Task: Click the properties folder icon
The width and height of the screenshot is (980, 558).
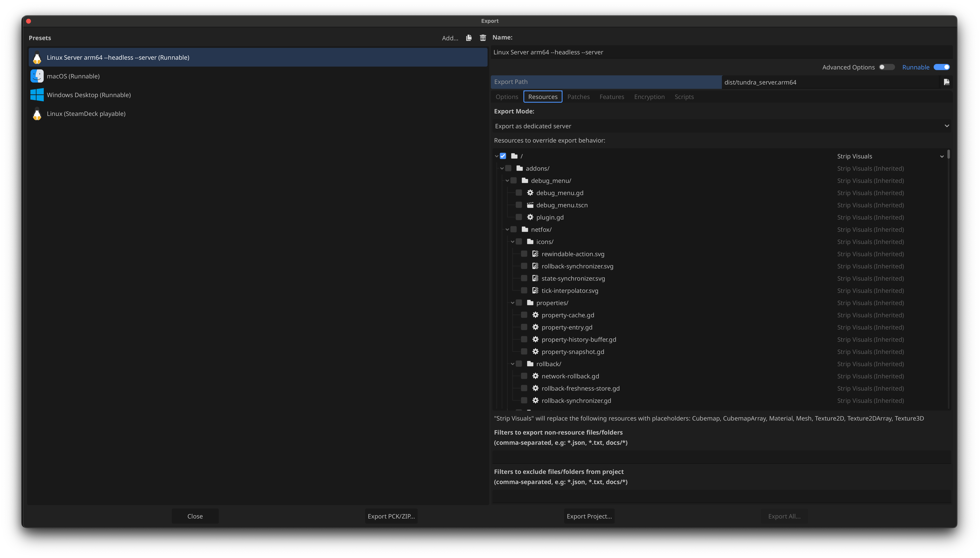Action: 530,303
